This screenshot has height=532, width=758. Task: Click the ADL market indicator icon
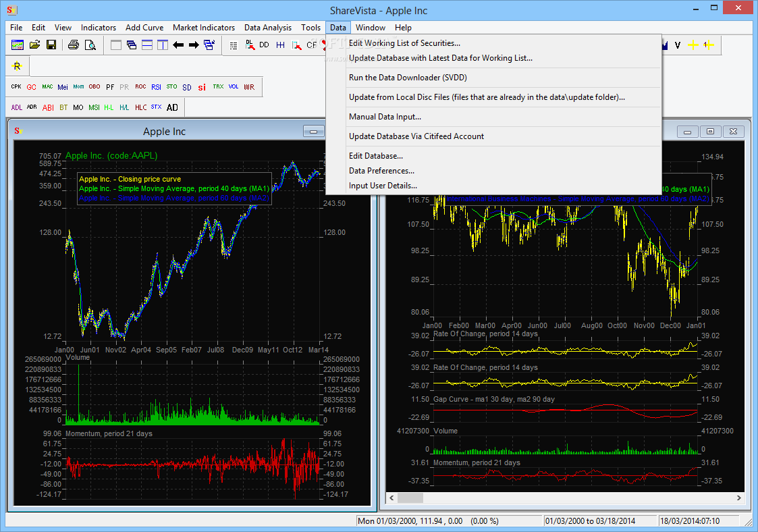pos(16,107)
